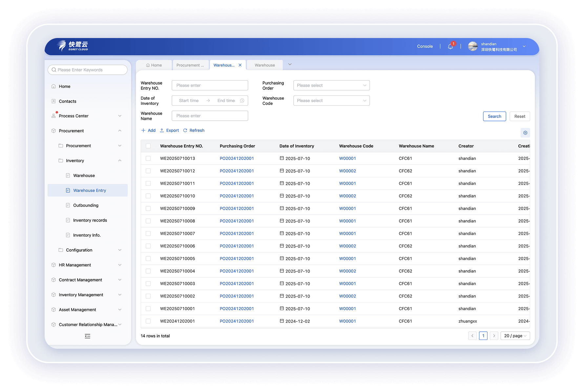This screenshot has width=584, height=392.
Task: Check the select-all checkbox in table header
Action: pos(148,146)
